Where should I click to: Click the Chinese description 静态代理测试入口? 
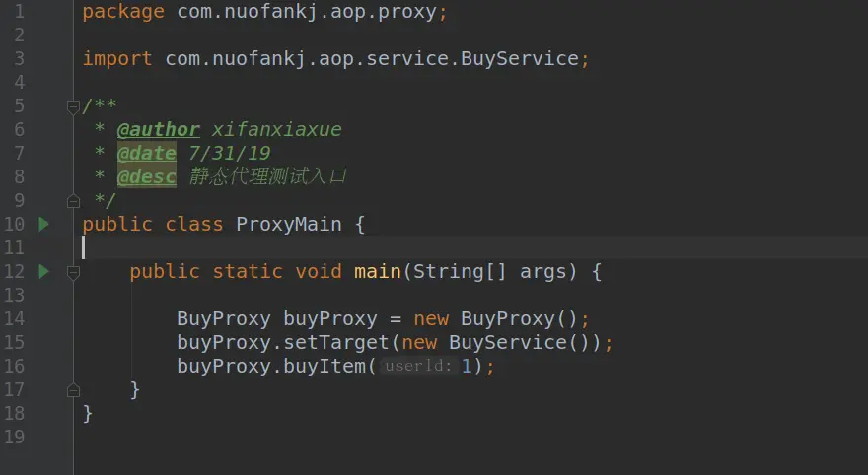pyautogui.click(x=268, y=176)
